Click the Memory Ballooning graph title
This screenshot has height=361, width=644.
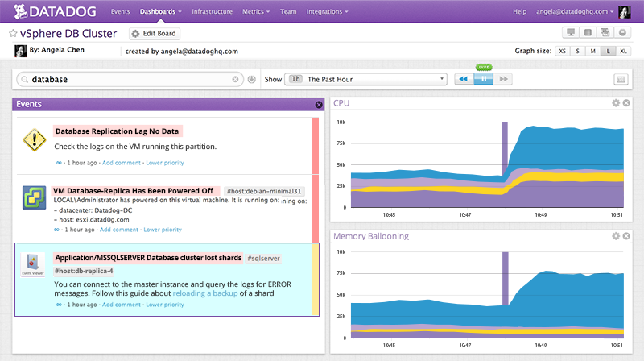pyautogui.click(x=371, y=236)
